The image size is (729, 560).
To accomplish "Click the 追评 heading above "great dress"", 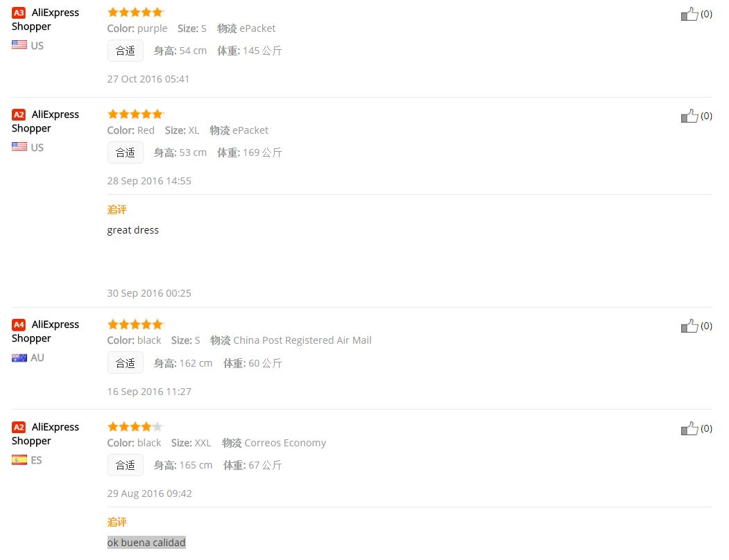I will coord(117,209).
